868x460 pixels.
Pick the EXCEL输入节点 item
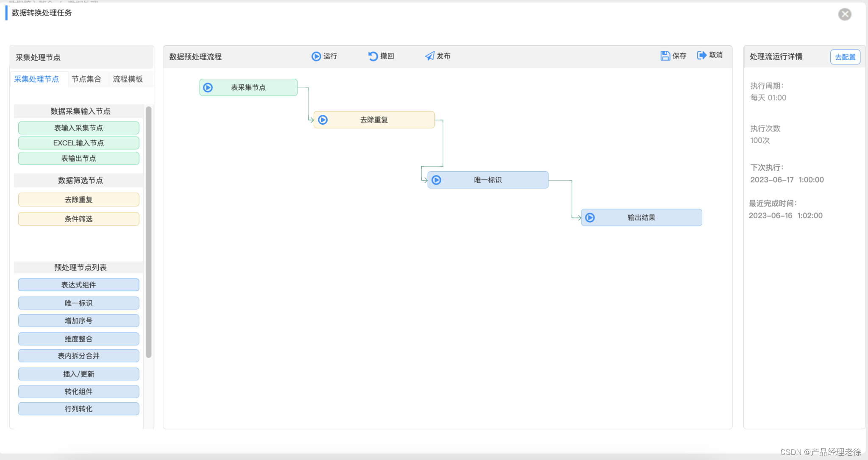click(78, 143)
